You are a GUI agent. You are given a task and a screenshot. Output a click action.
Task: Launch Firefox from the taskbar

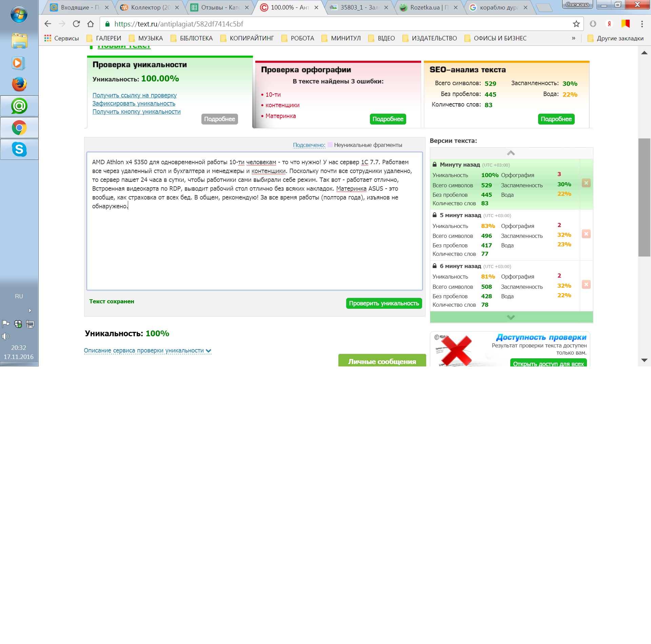tap(19, 84)
